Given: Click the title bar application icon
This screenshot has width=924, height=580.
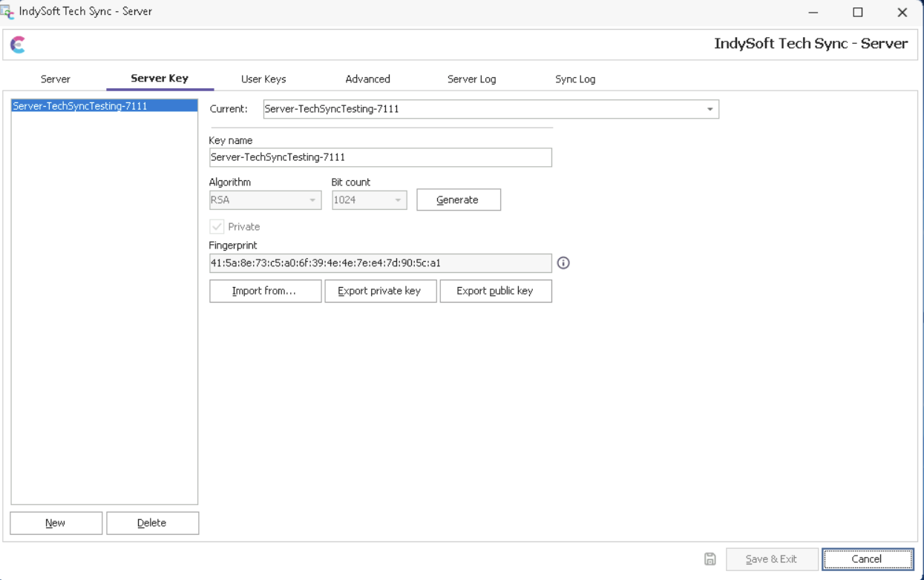Looking at the screenshot, I should coord(8,12).
